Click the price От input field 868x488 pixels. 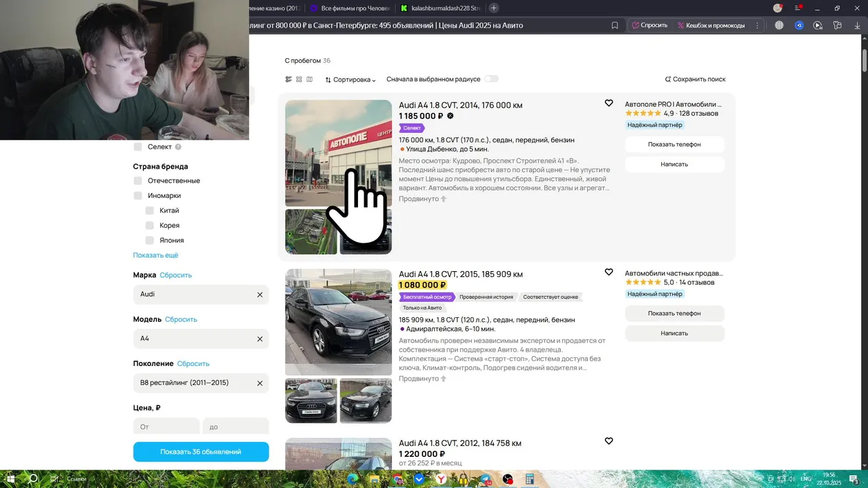tap(166, 426)
